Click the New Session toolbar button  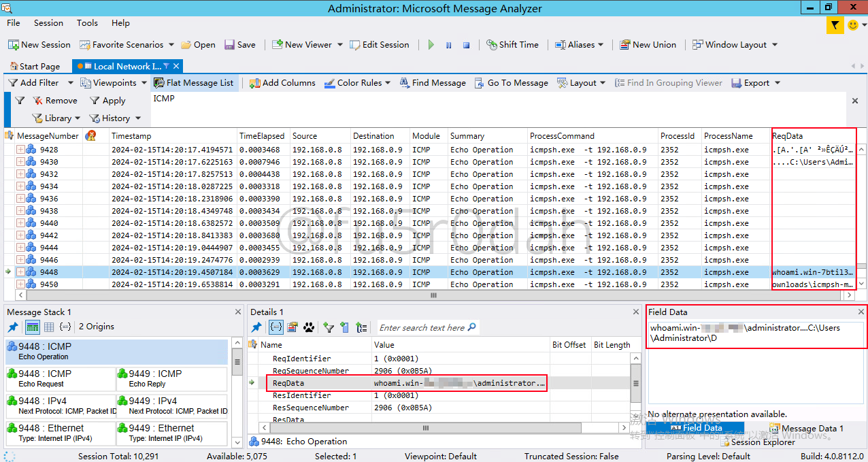pyautogui.click(x=39, y=44)
